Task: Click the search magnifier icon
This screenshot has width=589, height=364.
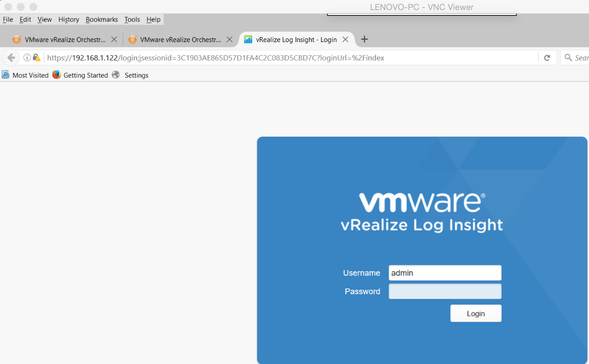Action: coord(568,58)
